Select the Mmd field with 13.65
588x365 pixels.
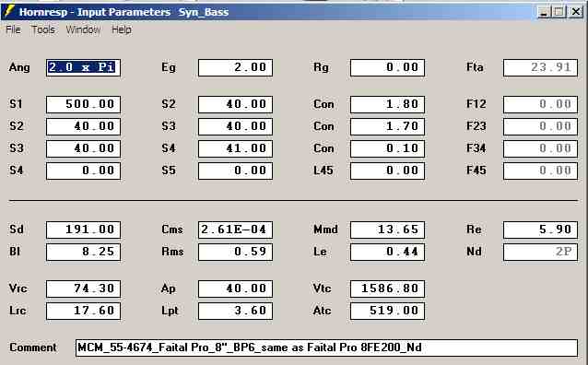pos(387,230)
